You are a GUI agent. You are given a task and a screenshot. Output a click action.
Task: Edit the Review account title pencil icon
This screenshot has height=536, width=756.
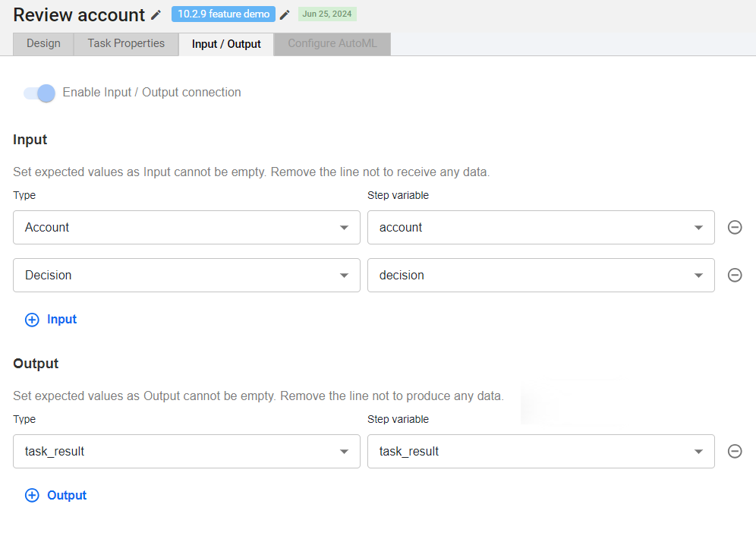pos(156,15)
